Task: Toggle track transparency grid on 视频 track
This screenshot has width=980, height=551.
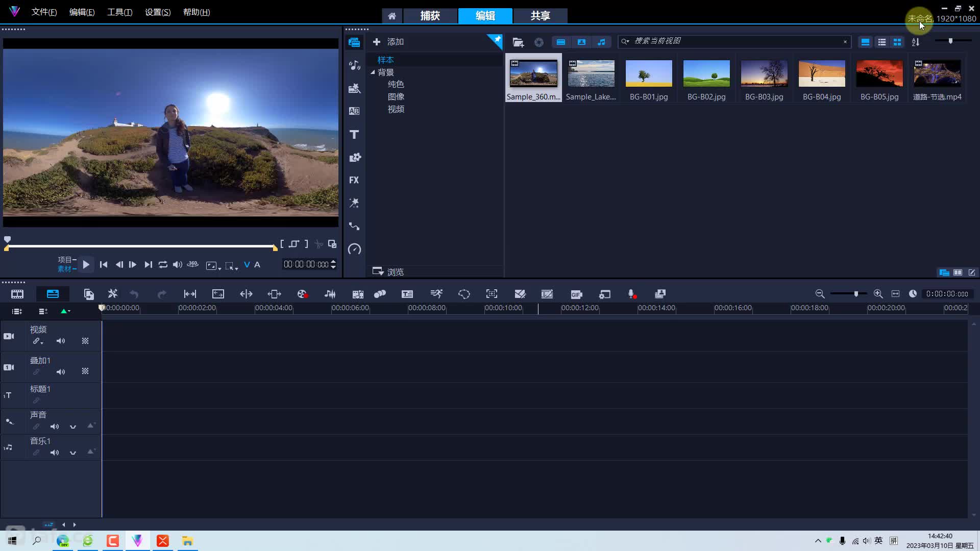Action: pyautogui.click(x=85, y=341)
